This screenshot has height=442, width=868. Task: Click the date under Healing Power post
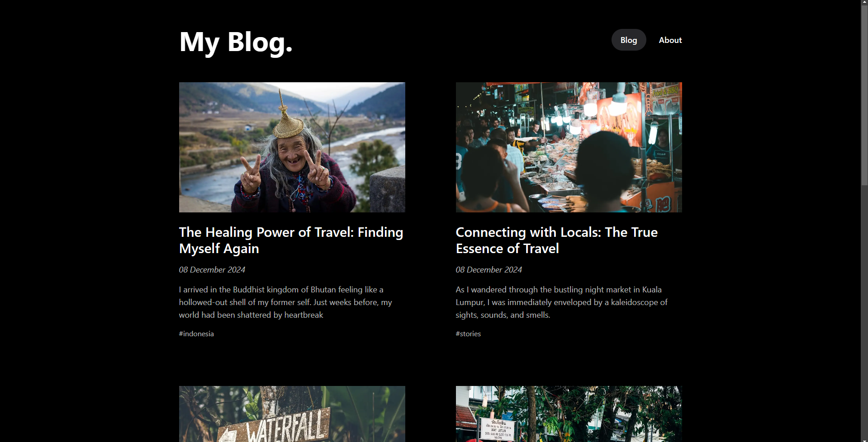click(x=212, y=270)
